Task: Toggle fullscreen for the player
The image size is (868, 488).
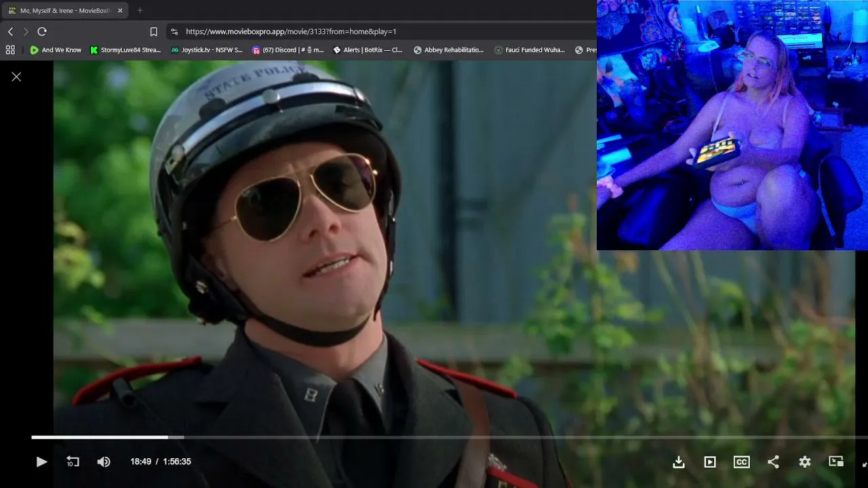Action: pos(865,464)
